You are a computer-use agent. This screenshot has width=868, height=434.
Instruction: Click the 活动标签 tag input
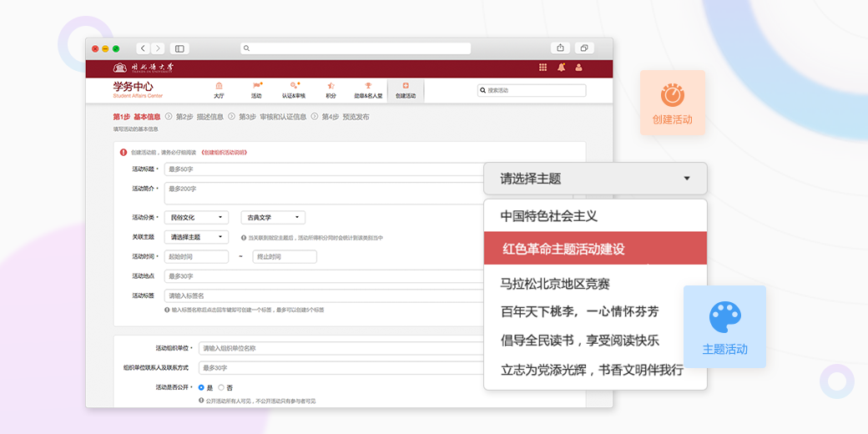click(324, 295)
